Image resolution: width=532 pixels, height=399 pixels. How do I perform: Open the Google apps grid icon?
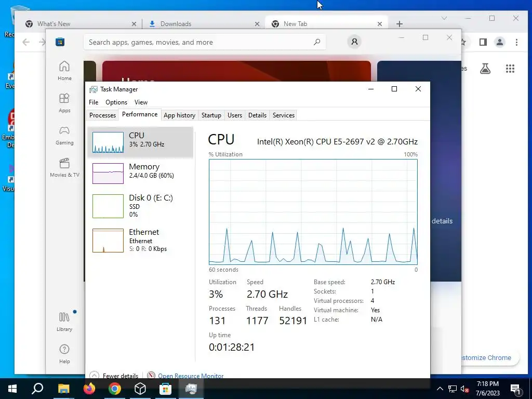[510, 69]
